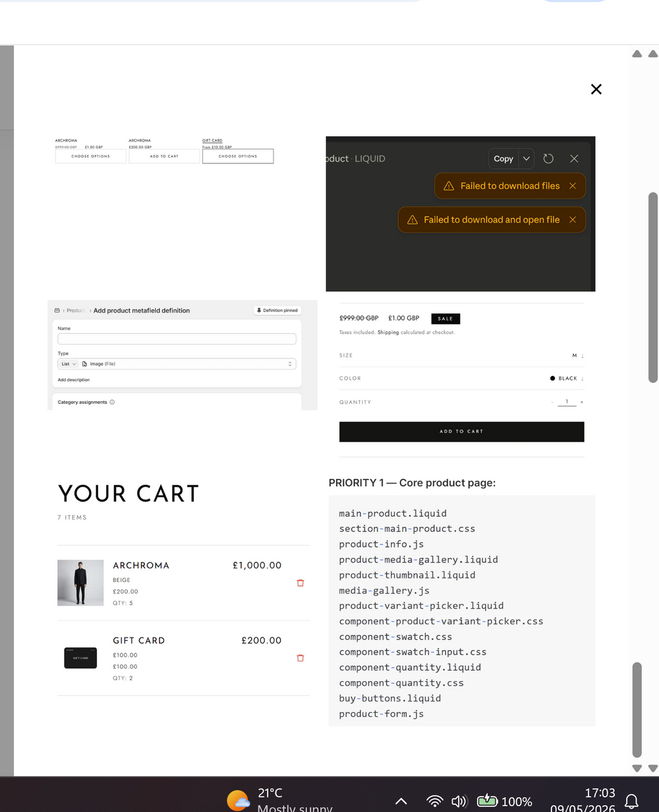Open the Image (File) type selector
659x812 pixels.
[x=187, y=364]
